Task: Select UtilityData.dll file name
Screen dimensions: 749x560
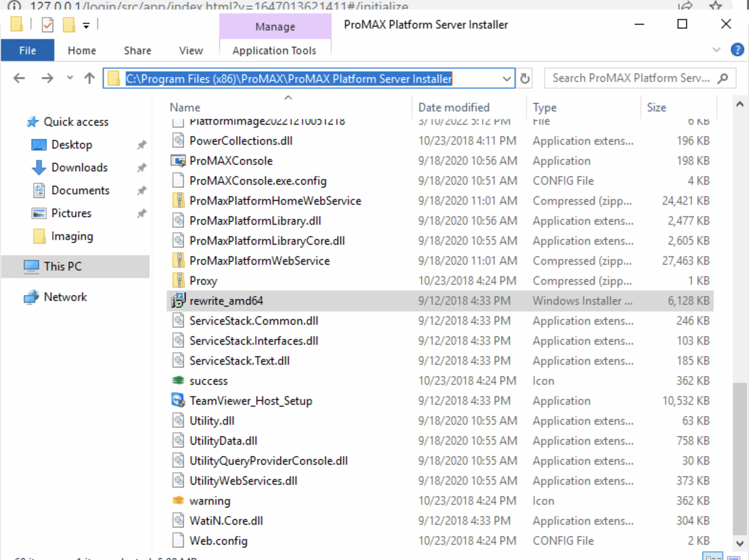Action: tap(223, 441)
